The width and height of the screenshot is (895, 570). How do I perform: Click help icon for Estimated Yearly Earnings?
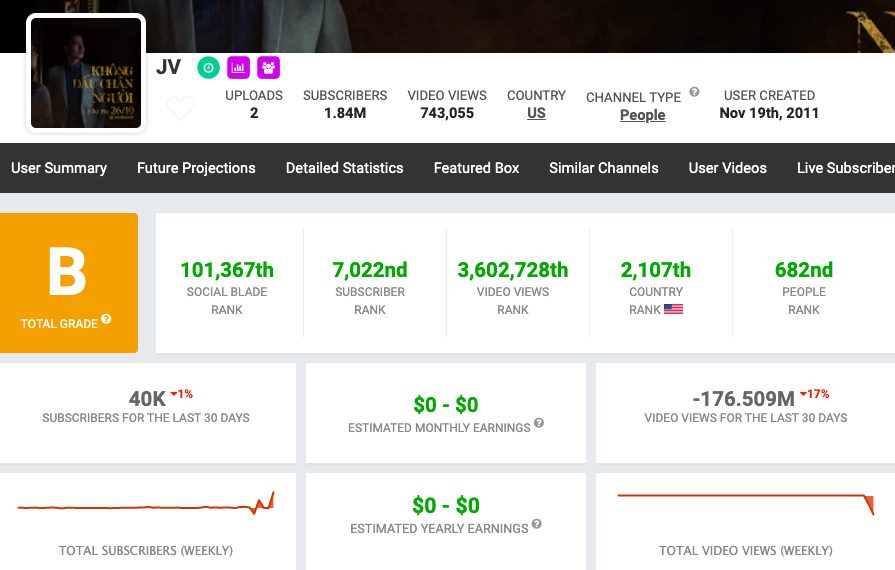537,525
